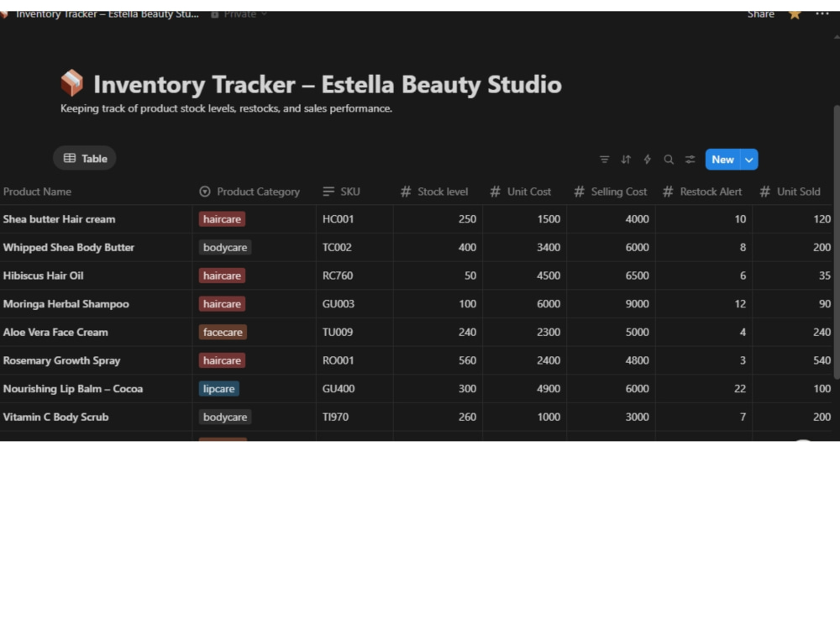Click the vertical page scrollbar
Screen dimensions: 840x630
pos(837,241)
